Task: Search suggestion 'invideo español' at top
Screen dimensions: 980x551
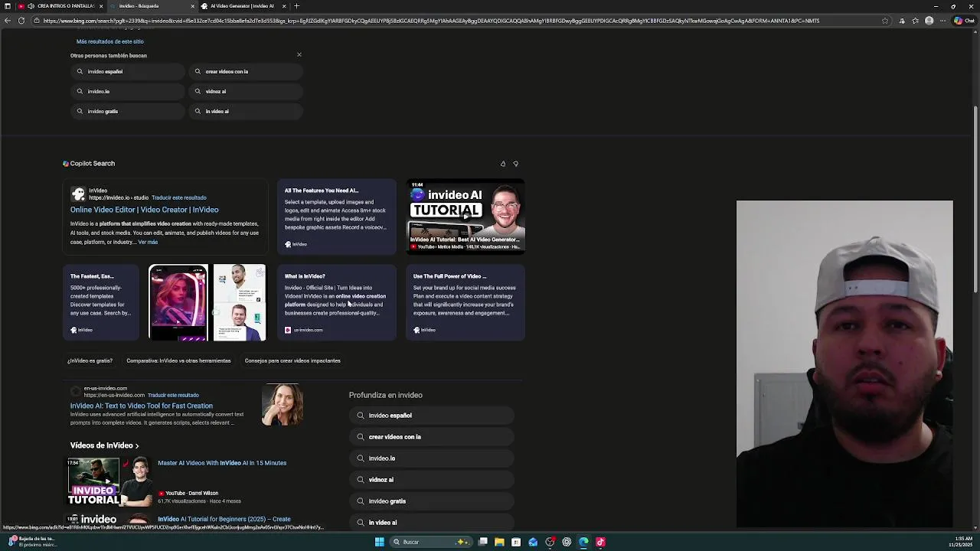Action: (x=128, y=71)
